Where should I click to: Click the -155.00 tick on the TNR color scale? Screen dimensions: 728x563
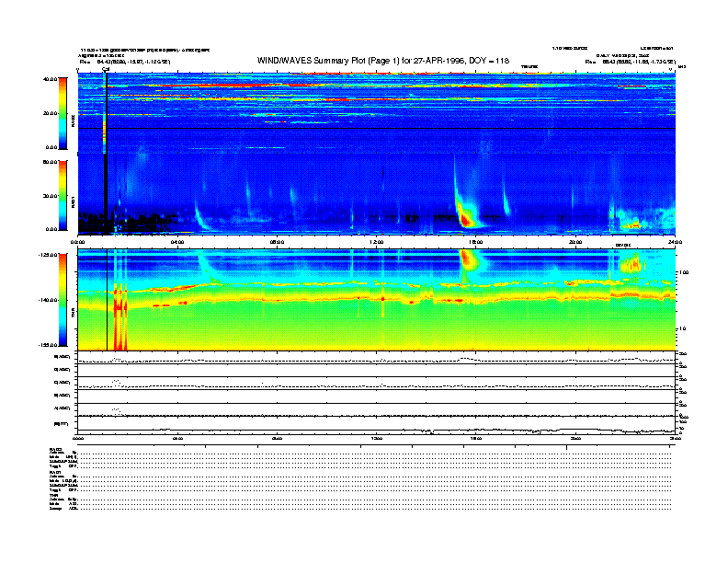tap(48, 345)
